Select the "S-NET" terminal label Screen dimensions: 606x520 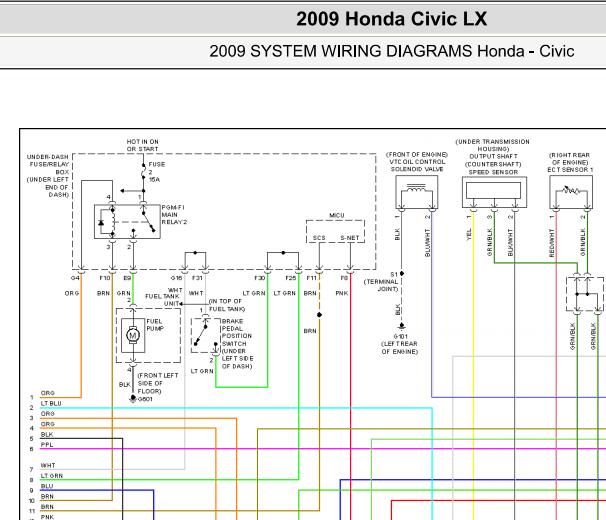point(350,238)
